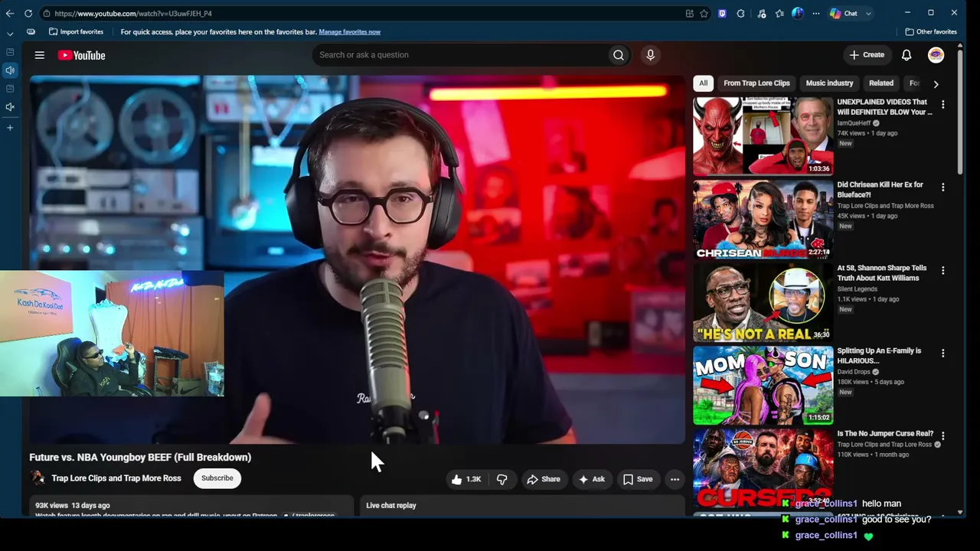Open the CURSED No Jumper thumbnail
This screenshot has height=551, width=980.
click(763, 468)
